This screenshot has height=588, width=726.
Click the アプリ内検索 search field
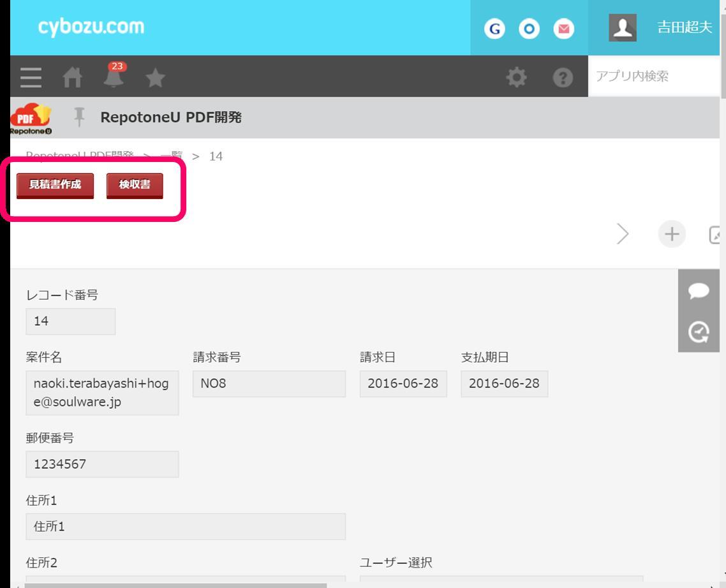(x=654, y=77)
